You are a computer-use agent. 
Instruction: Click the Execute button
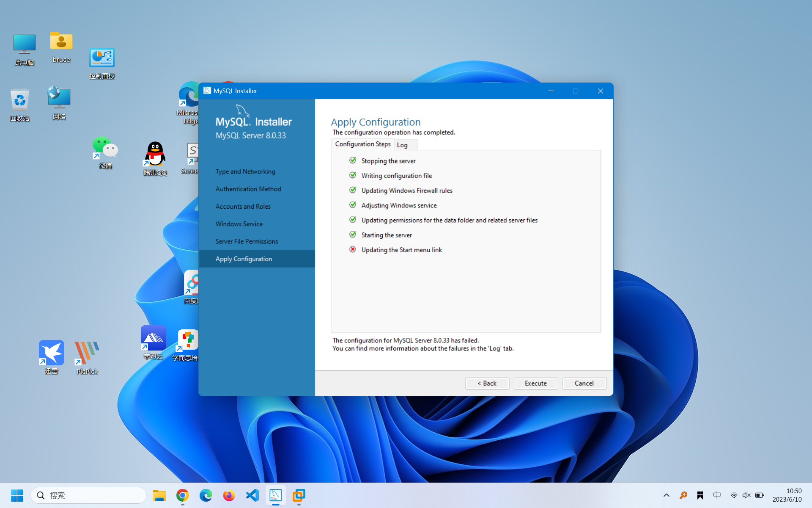point(536,383)
